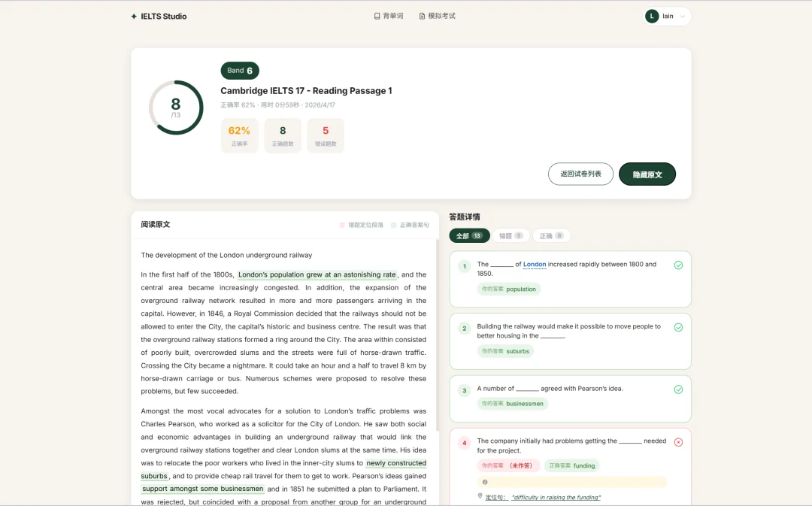The width and height of the screenshot is (812, 506).
Task: Click passage title "The development of the London underground railway"
Action: pyautogui.click(x=226, y=255)
